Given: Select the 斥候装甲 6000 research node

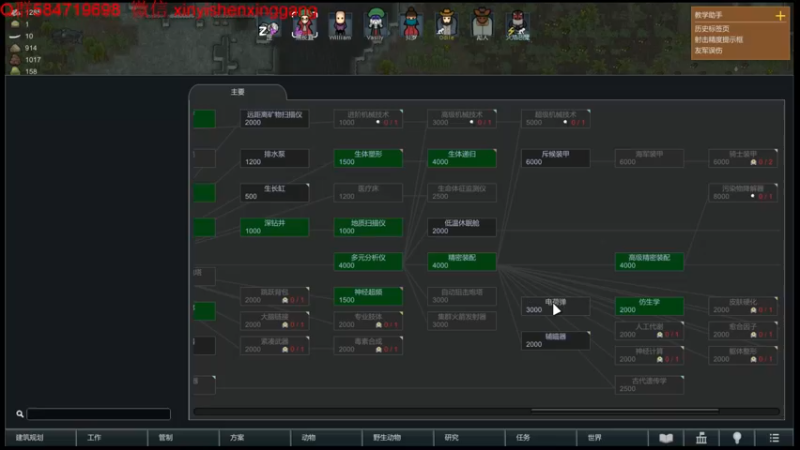Looking at the screenshot, I should pyautogui.click(x=555, y=158).
